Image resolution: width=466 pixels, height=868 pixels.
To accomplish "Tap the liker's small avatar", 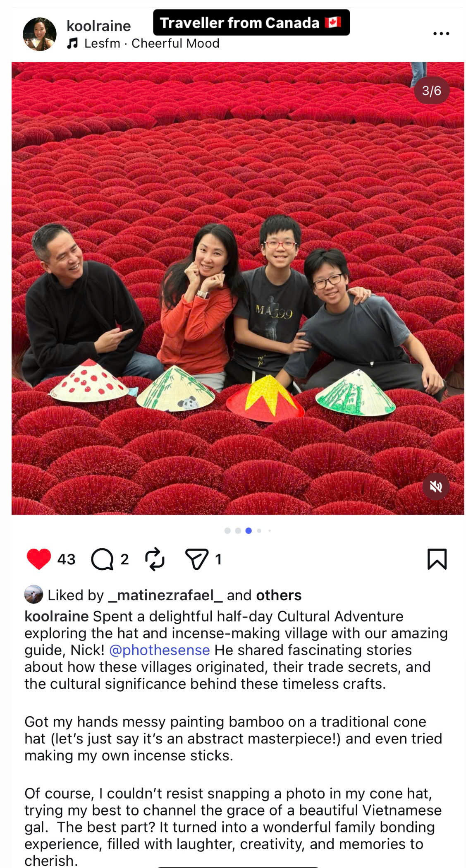I will coord(33,595).
